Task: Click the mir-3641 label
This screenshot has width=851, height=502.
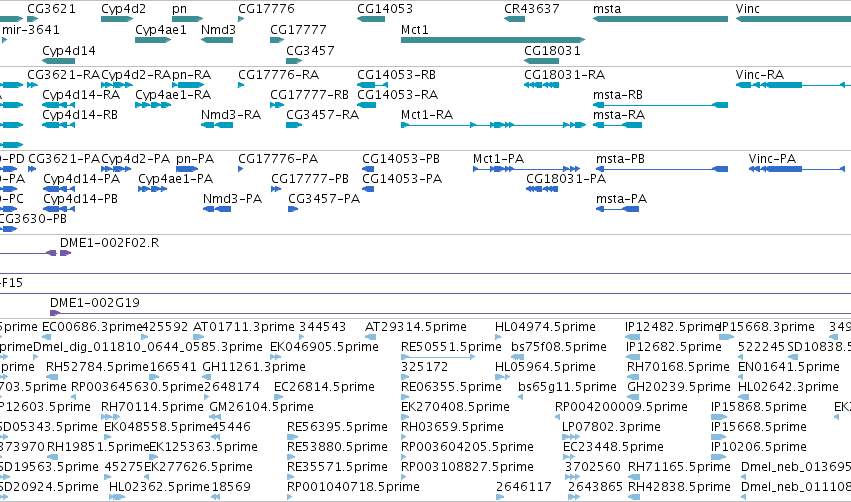Action: 31,30
